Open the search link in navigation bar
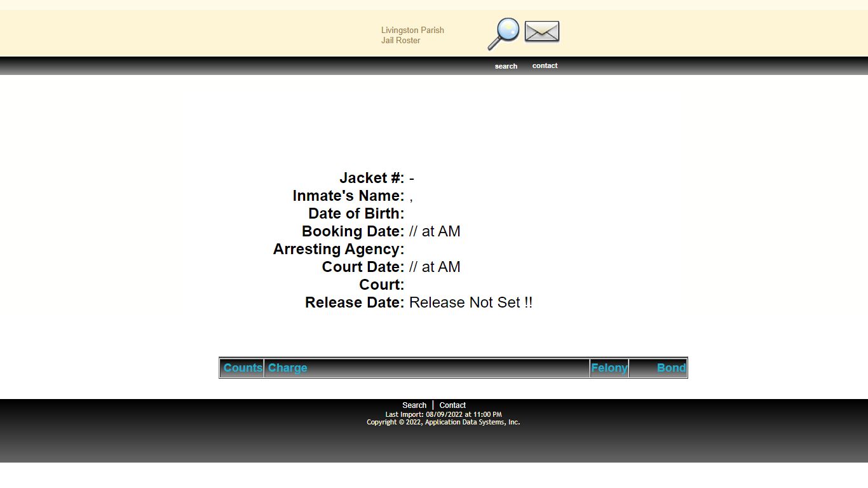 (506, 66)
